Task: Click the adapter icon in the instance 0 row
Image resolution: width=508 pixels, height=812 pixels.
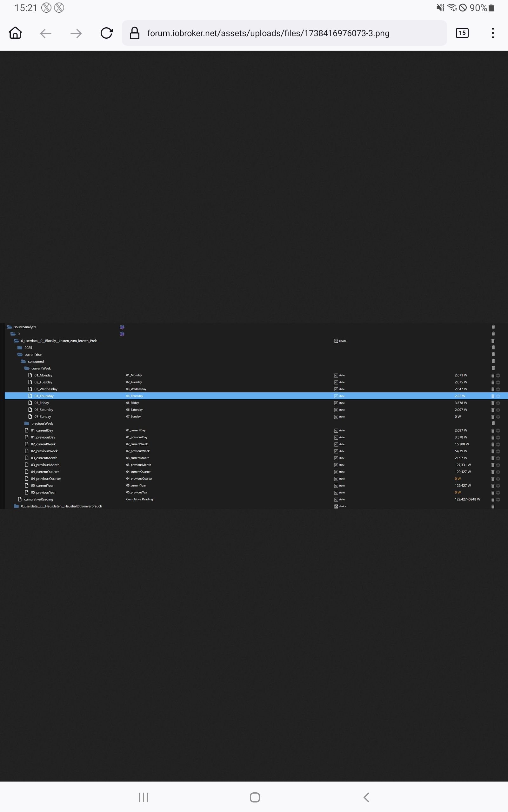Action: click(122, 334)
